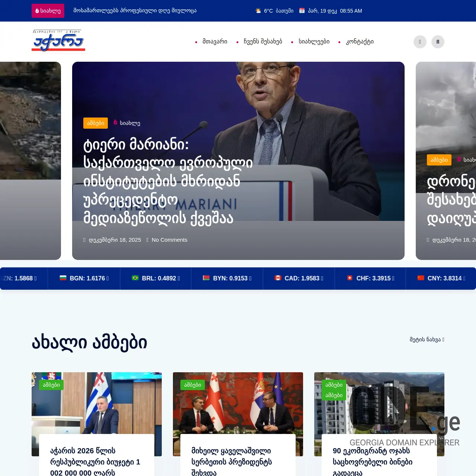Click the Swiss flag on CHF rate
This screenshot has height=476, width=476.
(351, 278)
